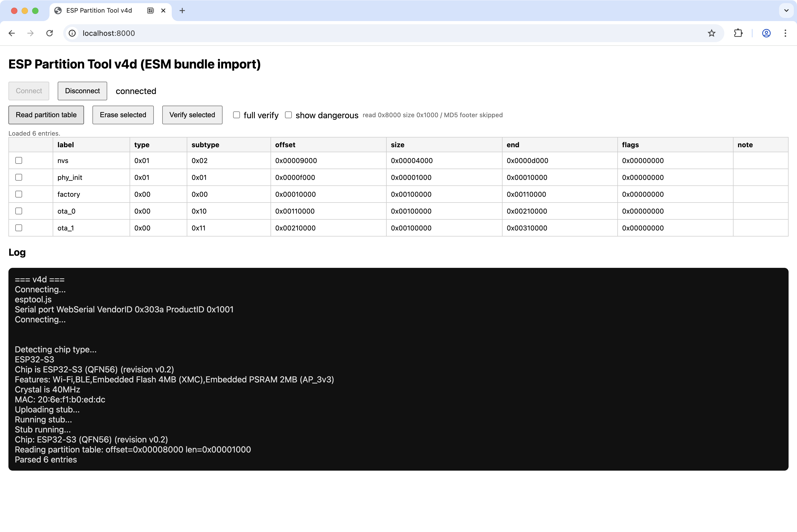Open the Chrome three-dot menu
Image resolution: width=797 pixels, height=532 pixels.
click(785, 33)
